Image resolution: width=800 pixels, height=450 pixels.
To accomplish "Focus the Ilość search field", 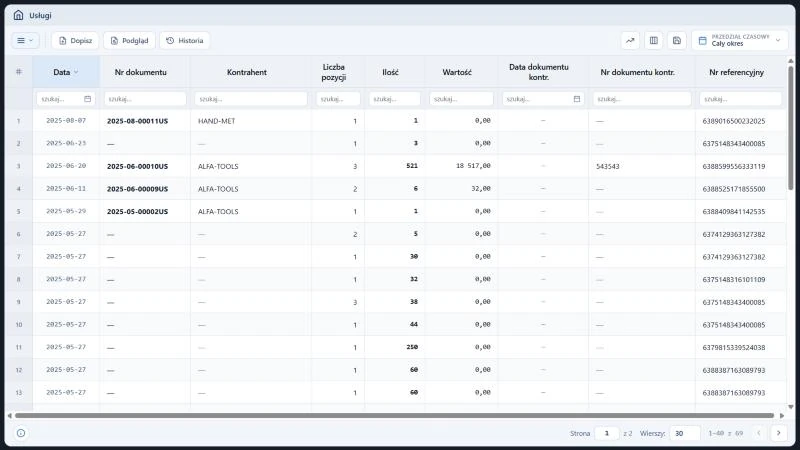I will pos(395,99).
